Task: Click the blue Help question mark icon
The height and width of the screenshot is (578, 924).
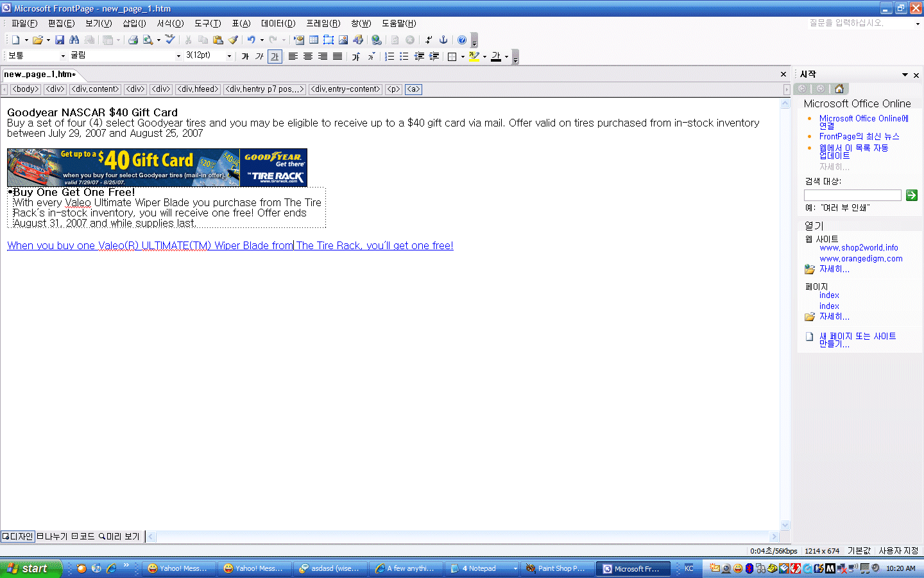Action: pos(462,40)
